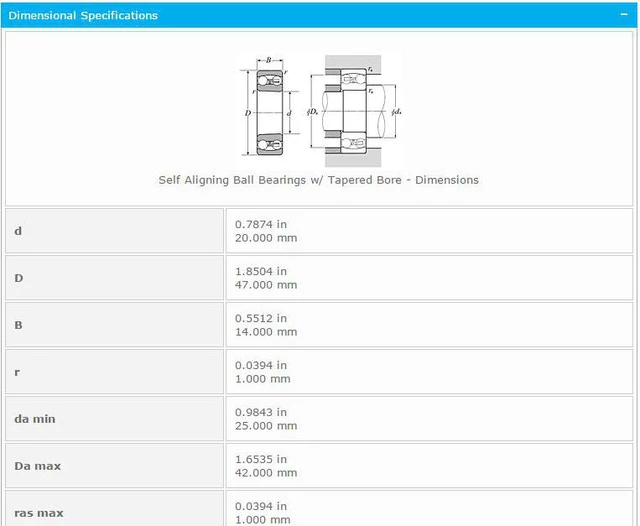
Task: Select the 'ras max' label cell
Action: (114, 508)
